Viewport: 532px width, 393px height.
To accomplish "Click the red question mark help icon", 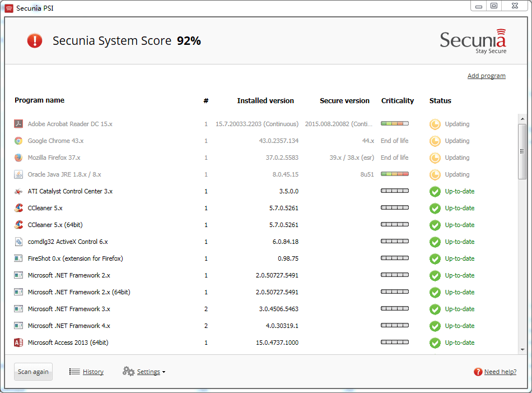I will click(x=478, y=372).
